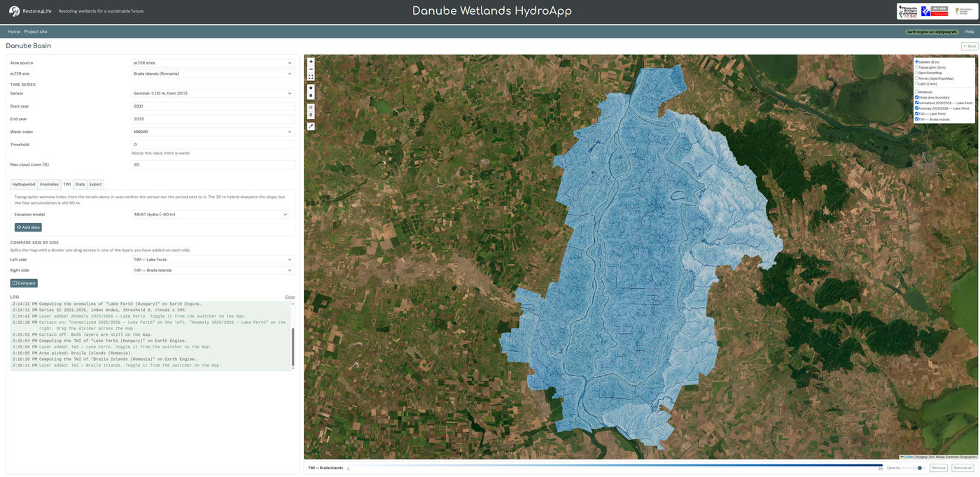
Task: Open the Elevation model dropdown
Action: (x=211, y=215)
